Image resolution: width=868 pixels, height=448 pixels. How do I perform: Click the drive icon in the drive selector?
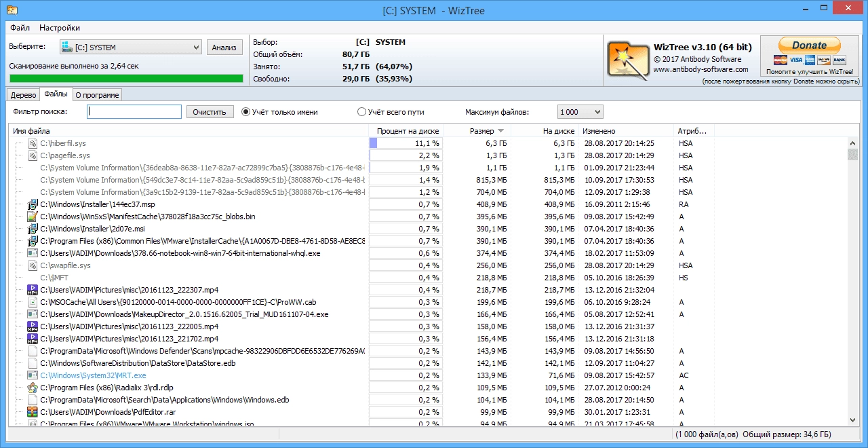click(x=66, y=48)
